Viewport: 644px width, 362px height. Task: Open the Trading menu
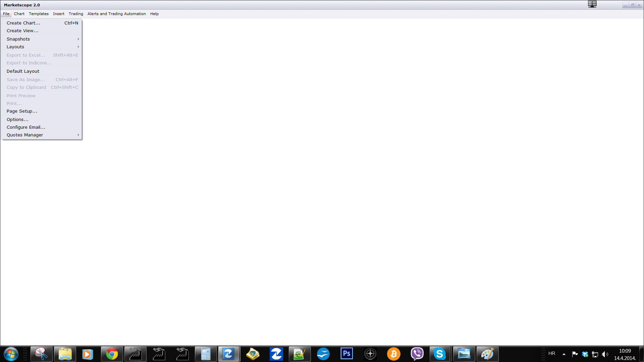[76, 14]
